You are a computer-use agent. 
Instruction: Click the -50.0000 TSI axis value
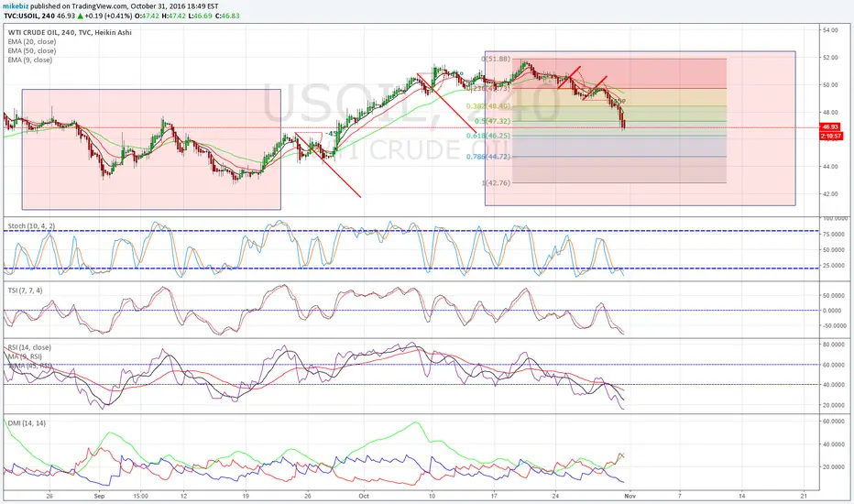834,326
